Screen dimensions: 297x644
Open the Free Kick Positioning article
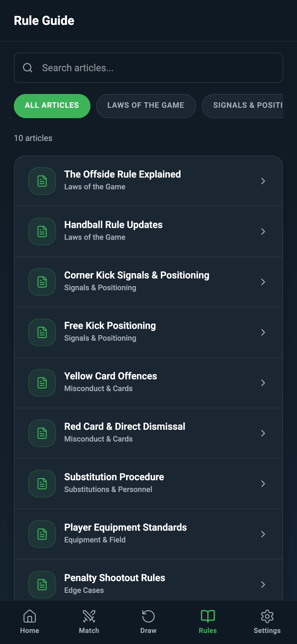coord(148,332)
